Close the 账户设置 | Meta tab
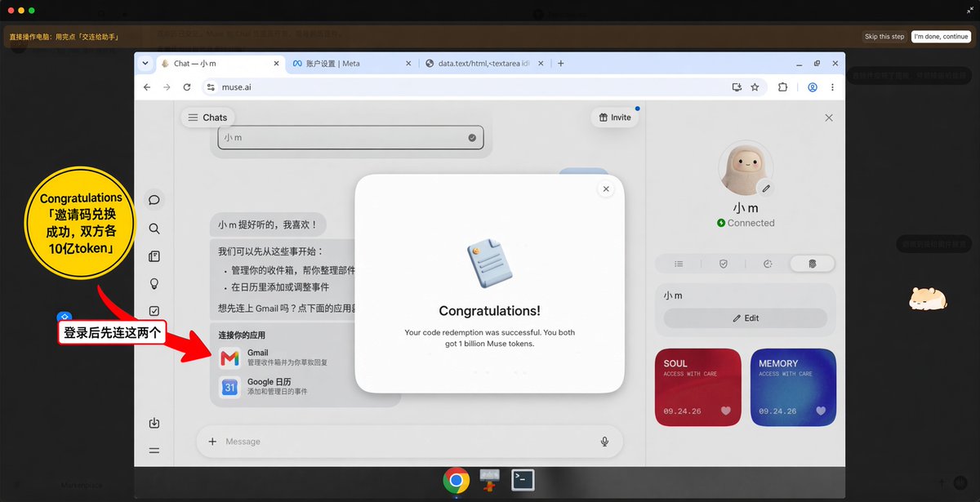The image size is (980, 502). pyautogui.click(x=408, y=64)
